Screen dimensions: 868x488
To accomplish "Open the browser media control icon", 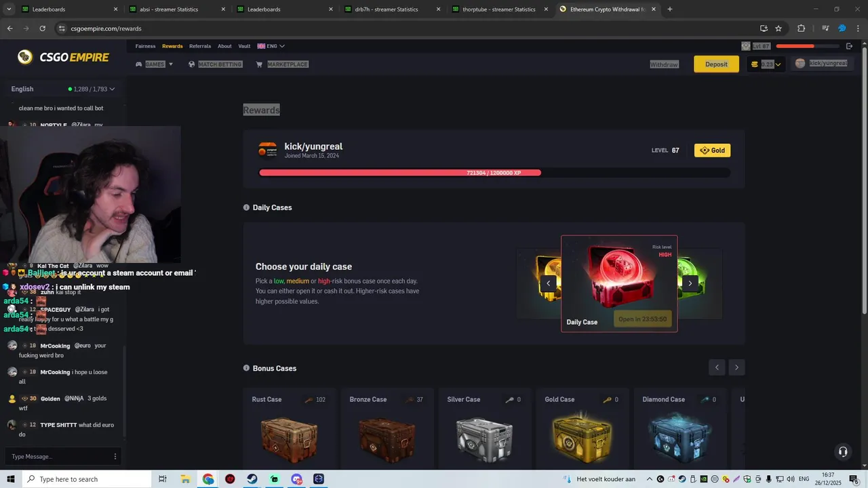I will 825,28.
